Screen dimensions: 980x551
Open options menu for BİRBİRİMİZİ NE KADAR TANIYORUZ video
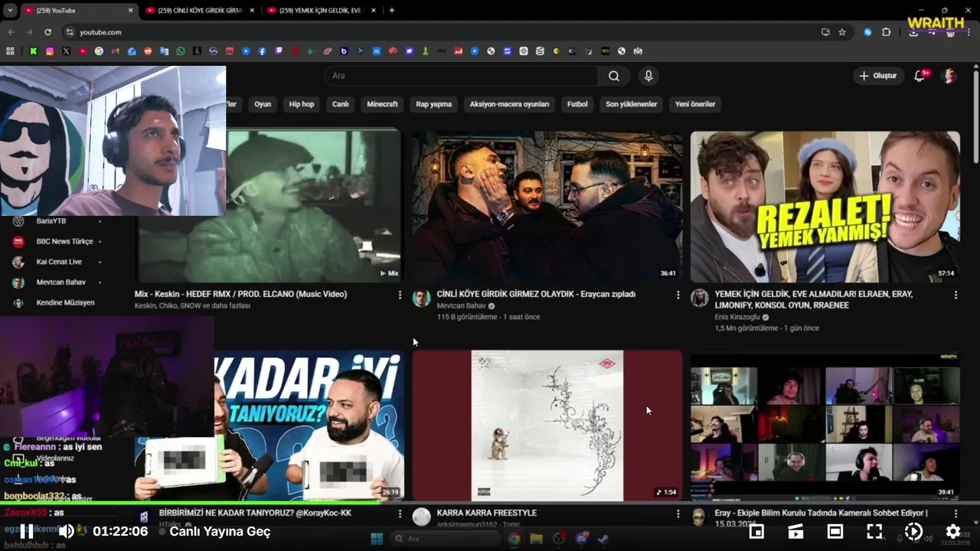tap(400, 514)
